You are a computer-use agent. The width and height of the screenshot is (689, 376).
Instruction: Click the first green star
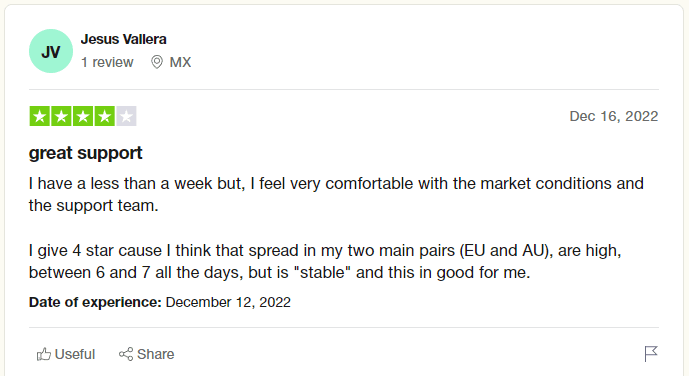(40, 116)
